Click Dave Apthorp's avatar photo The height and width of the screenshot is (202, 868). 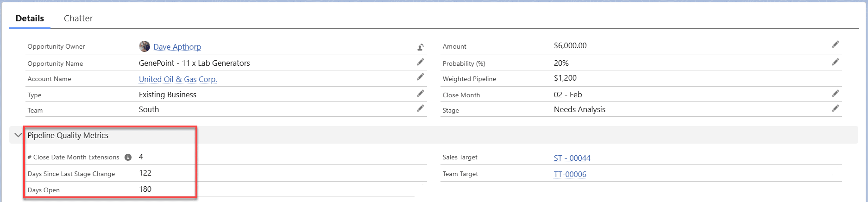(x=145, y=46)
